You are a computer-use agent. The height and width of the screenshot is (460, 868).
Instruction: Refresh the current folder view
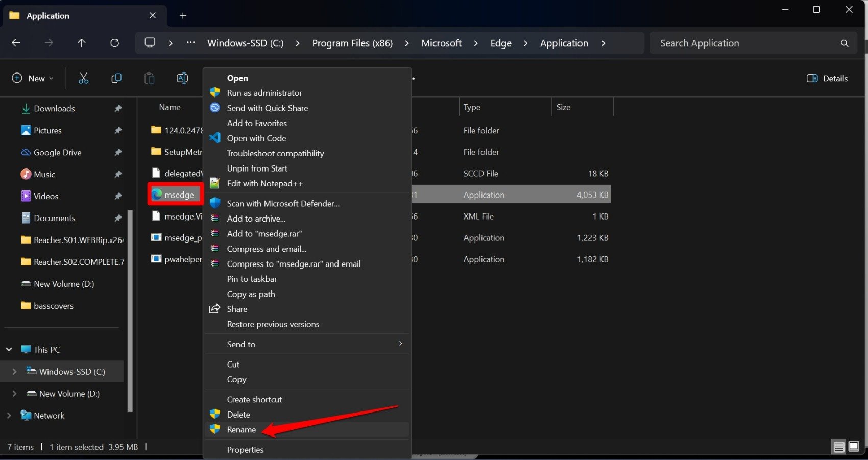point(114,43)
